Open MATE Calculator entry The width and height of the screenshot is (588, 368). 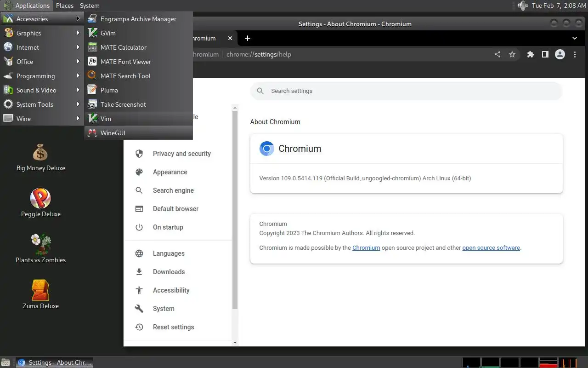pyautogui.click(x=138, y=47)
